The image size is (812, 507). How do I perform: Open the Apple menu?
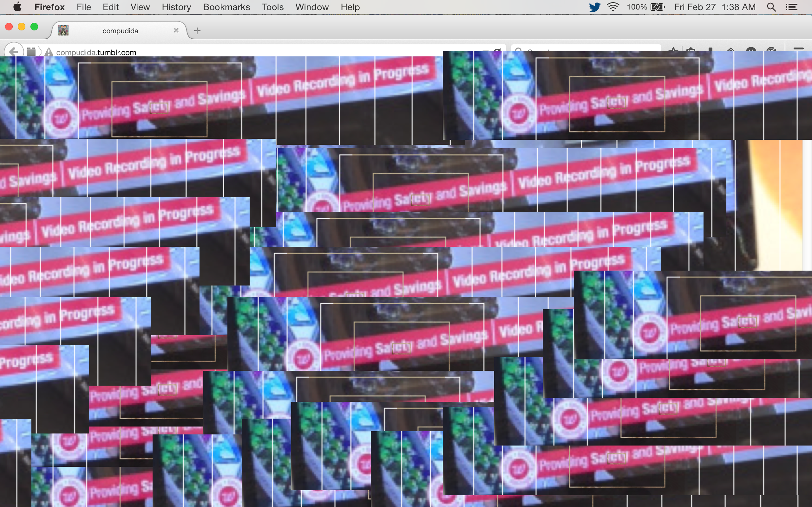point(17,7)
